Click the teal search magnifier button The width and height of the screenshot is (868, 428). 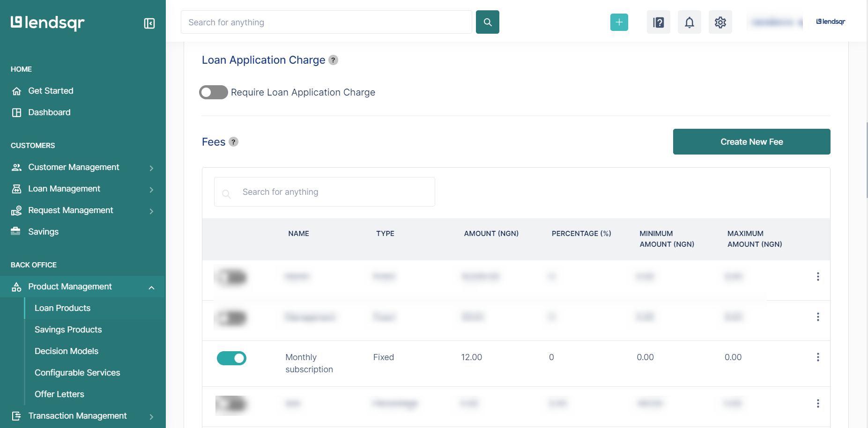click(x=488, y=22)
